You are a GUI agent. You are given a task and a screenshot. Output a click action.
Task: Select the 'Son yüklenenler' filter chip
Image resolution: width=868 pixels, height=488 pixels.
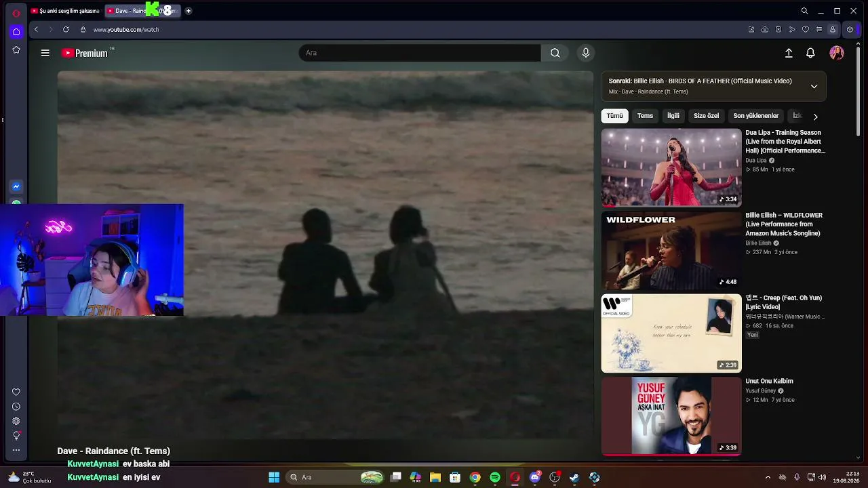click(x=755, y=116)
